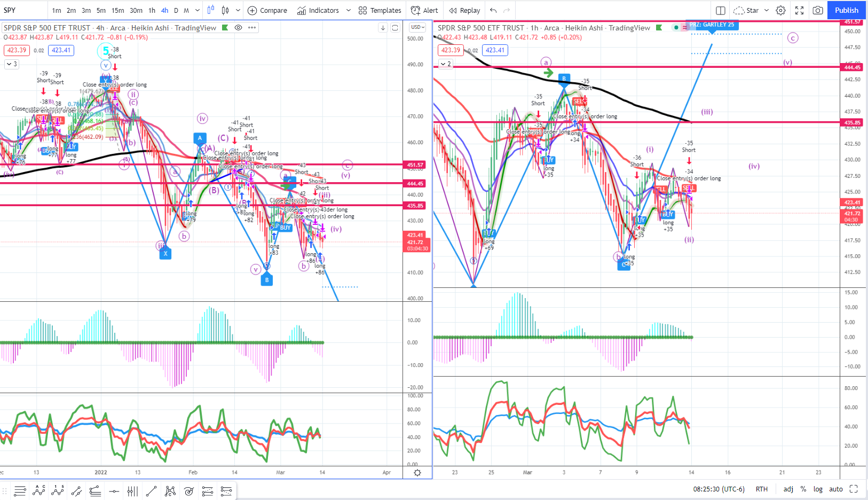Click buy price 423.41 on 4h chart
Viewport: 868px width, 500px height.
[61, 50]
